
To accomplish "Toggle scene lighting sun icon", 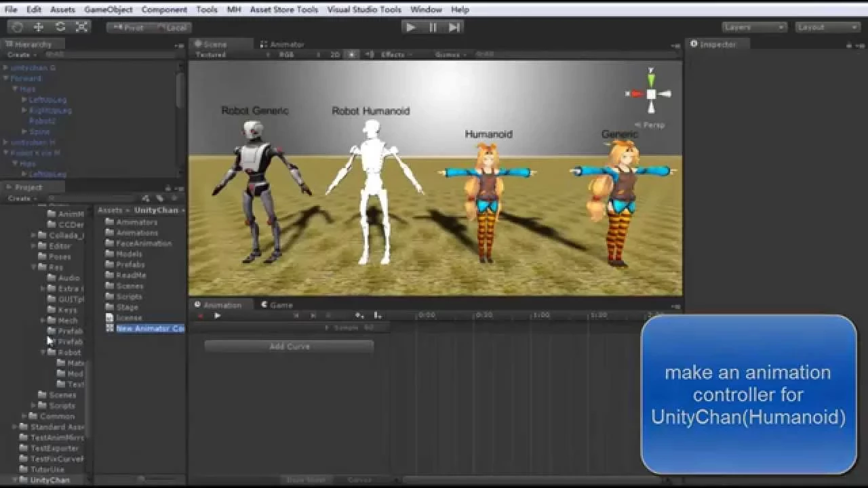I will (x=351, y=55).
